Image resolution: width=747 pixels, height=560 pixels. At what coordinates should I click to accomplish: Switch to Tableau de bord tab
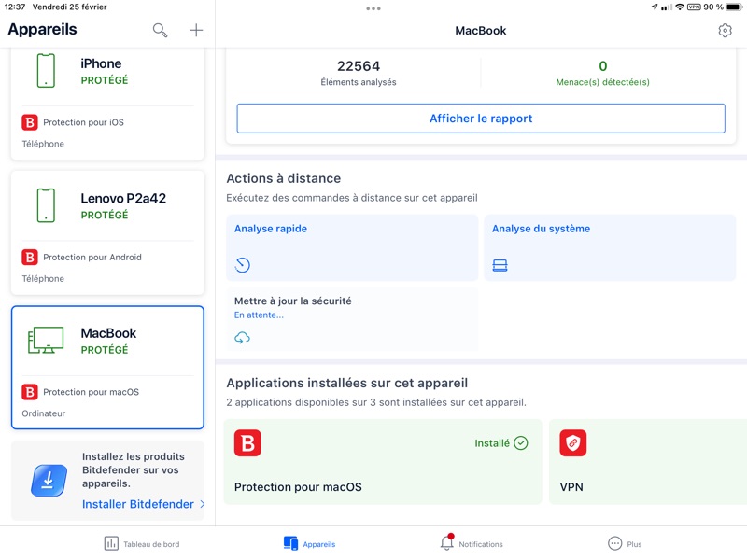142,543
